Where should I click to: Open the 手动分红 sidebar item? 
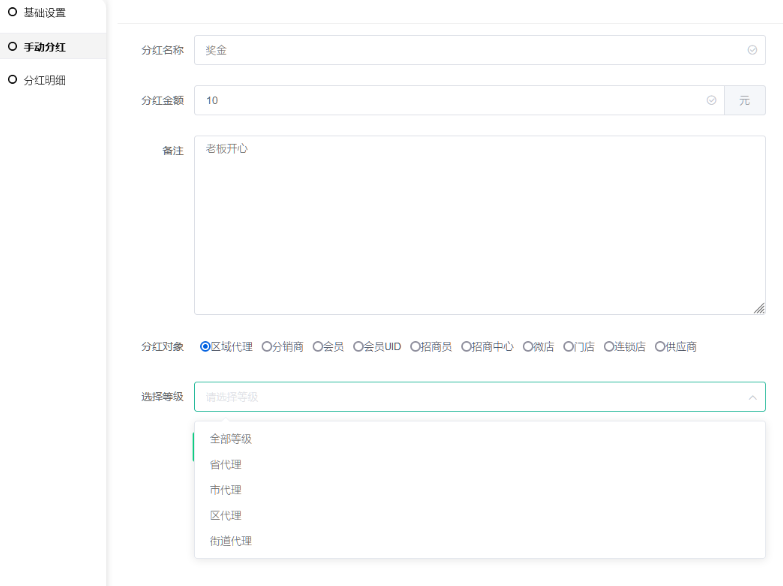[44, 47]
